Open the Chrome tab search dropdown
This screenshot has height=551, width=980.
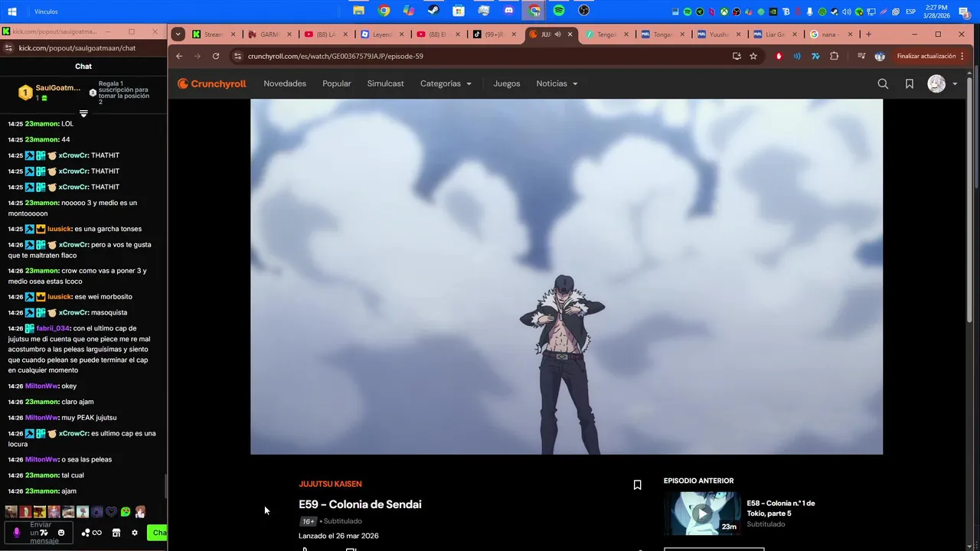[x=178, y=34]
